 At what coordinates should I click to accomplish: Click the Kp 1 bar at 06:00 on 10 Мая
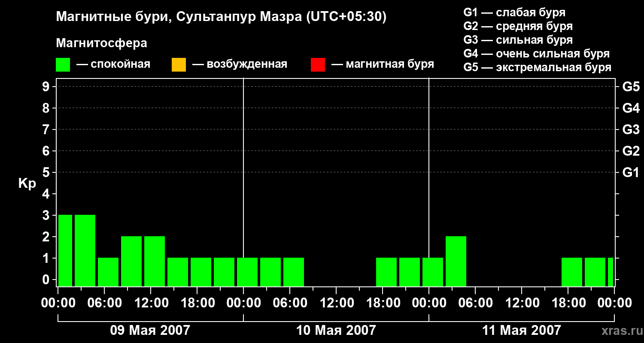pyautogui.click(x=294, y=272)
